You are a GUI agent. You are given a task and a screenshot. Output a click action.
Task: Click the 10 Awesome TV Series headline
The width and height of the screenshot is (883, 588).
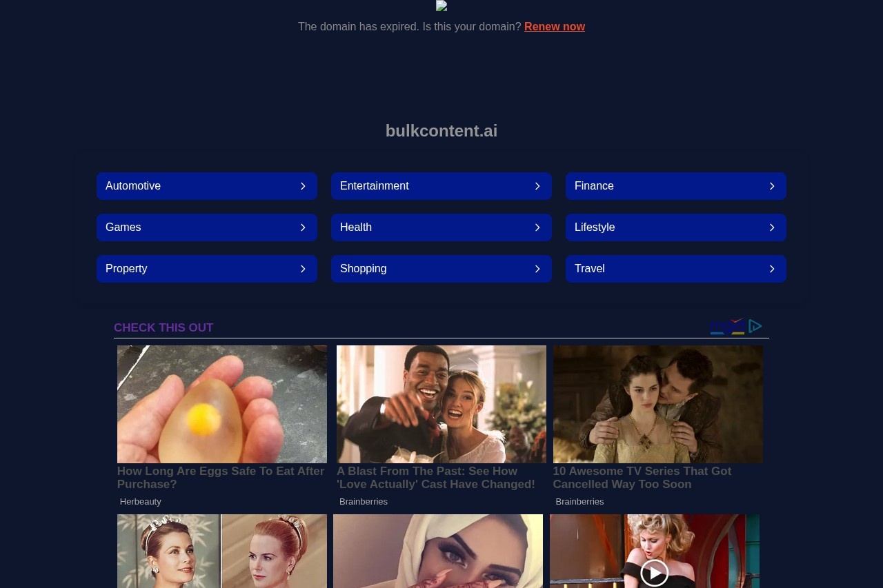pyautogui.click(x=642, y=478)
